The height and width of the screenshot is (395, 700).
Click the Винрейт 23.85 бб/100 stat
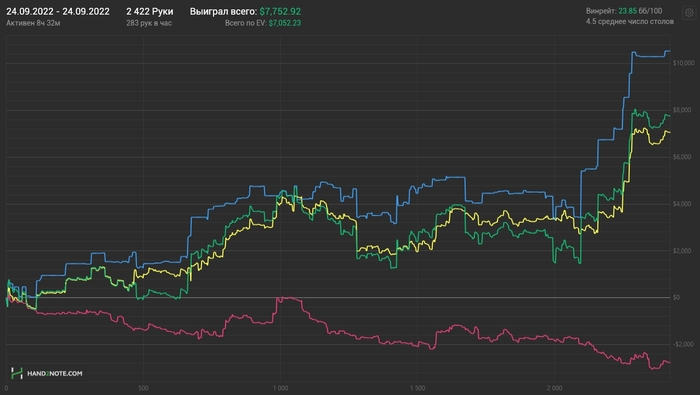pos(624,11)
